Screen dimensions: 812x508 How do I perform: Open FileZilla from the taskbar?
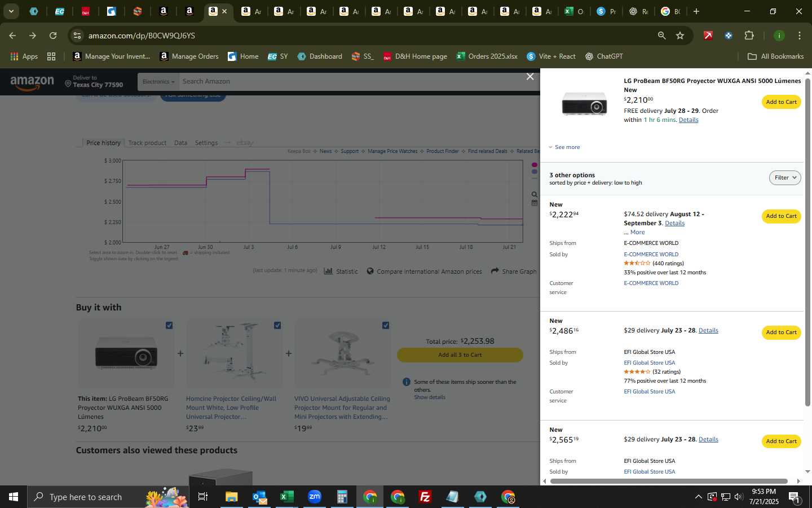click(425, 497)
